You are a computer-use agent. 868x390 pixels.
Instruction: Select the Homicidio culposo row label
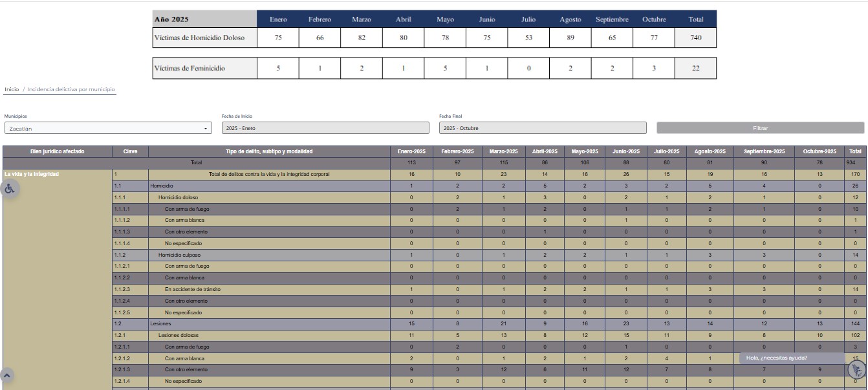pyautogui.click(x=179, y=255)
